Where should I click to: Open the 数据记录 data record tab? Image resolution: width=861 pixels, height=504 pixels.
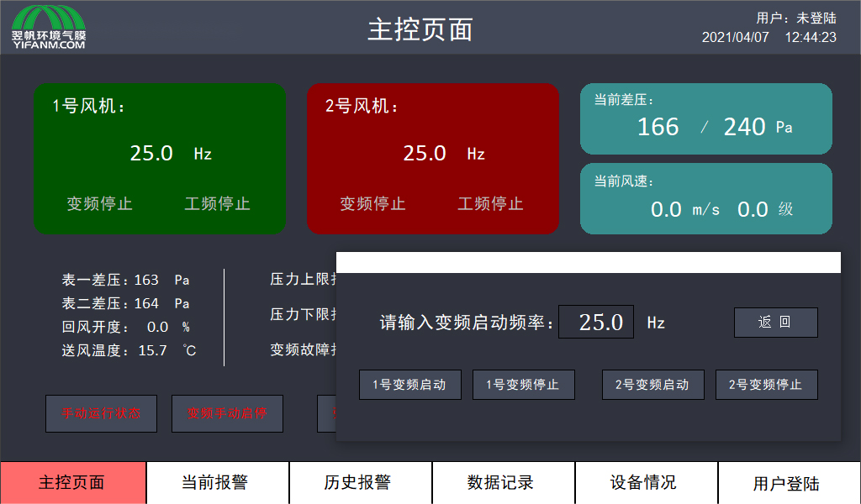503,482
